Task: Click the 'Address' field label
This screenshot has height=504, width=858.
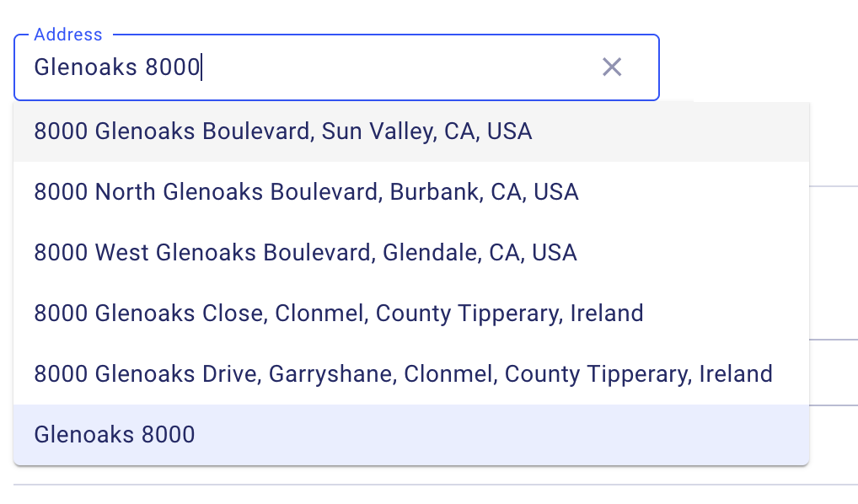Action: pos(68,35)
